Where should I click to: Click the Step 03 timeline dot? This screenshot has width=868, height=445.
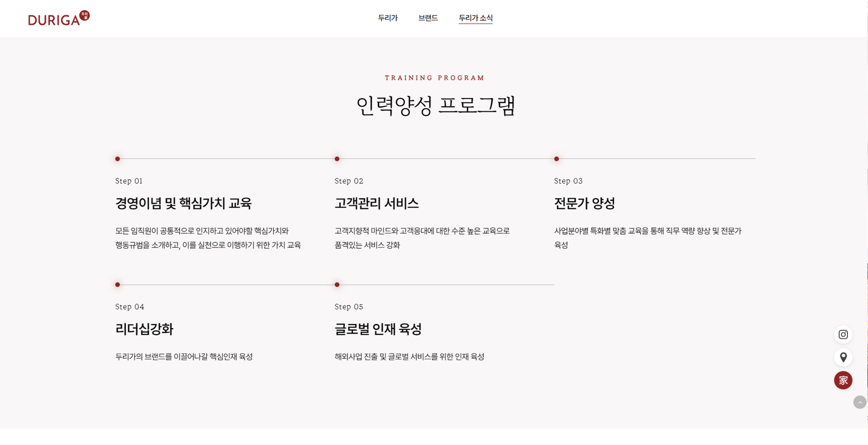[556, 159]
